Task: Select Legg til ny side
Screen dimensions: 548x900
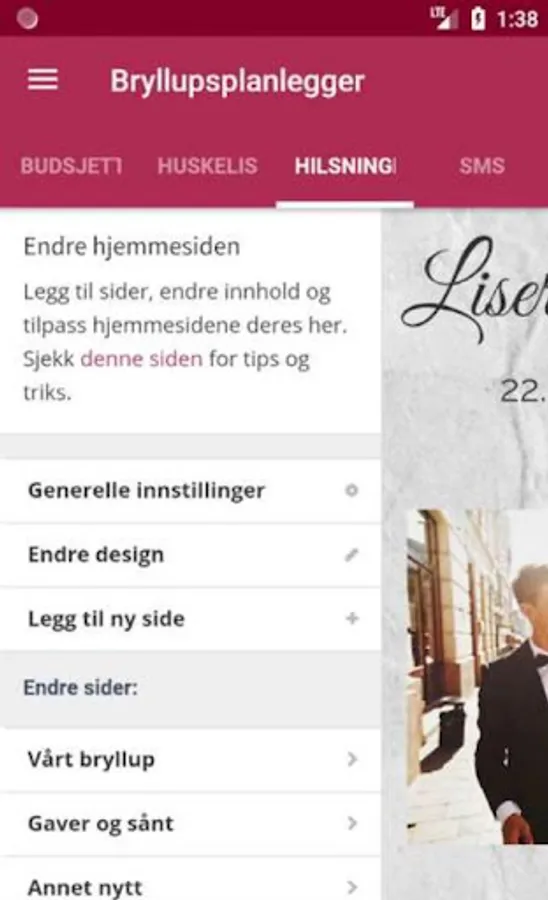Action: pos(191,619)
